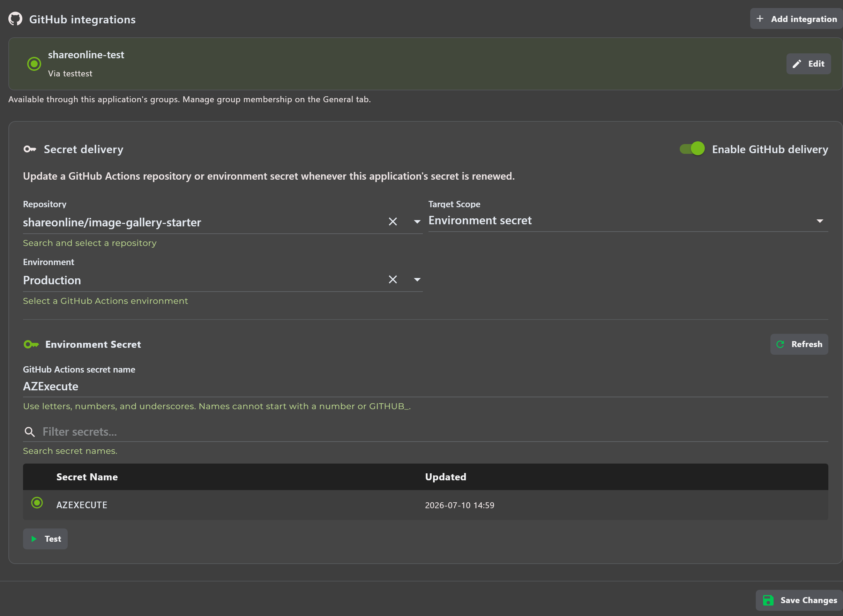
Task: Select the shareonline-test integration radio button
Action: tap(34, 64)
